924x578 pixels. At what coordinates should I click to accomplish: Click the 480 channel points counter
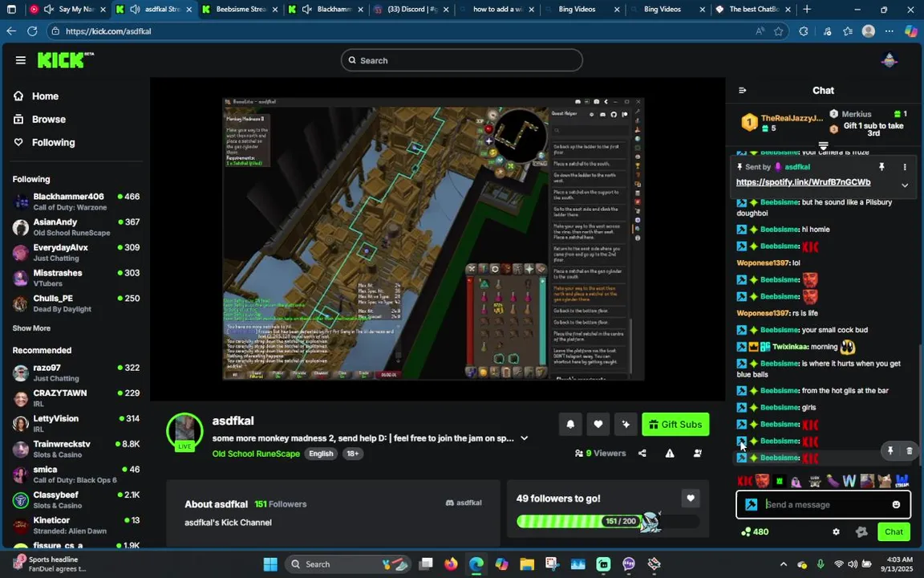pos(755,531)
